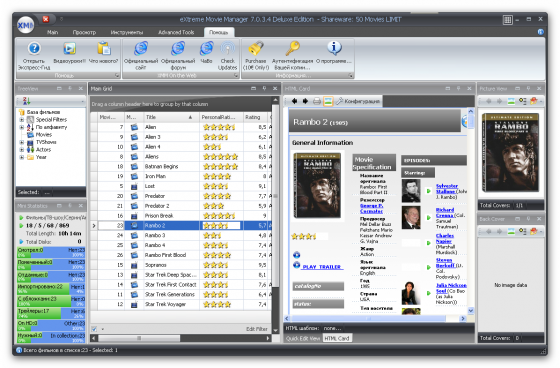Open the Sylvester Stallone actor link
The width and height of the screenshot is (560, 368).
pos(446,189)
